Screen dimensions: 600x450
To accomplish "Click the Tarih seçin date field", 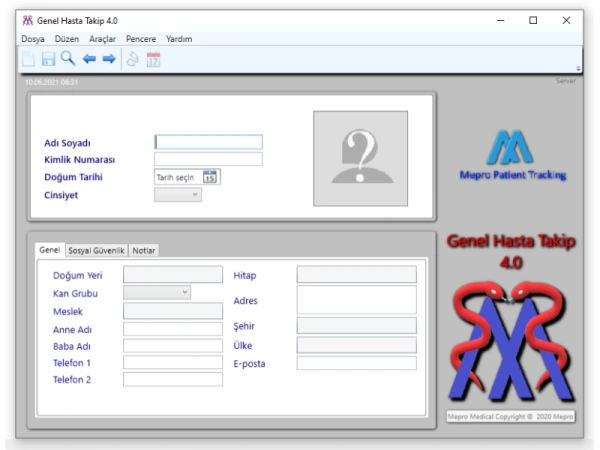I will (187, 177).
